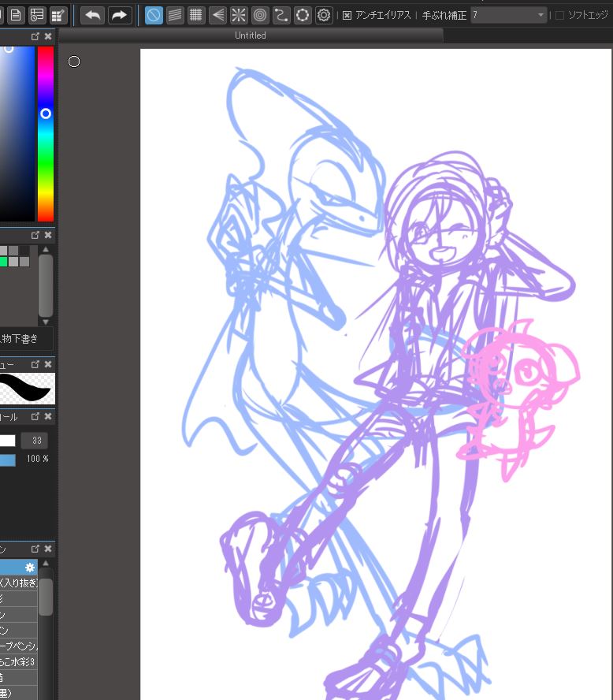The height and width of the screenshot is (700, 613).
Task: Switch to the Untitled canvas tab
Action: tap(251, 35)
